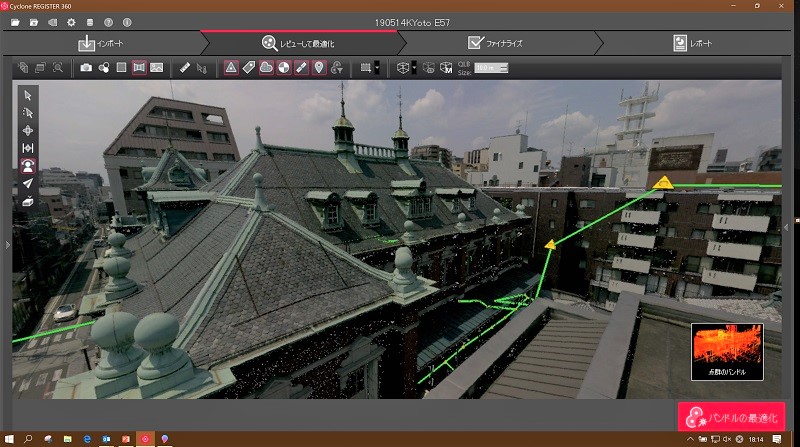The image size is (800, 447).
Task: Select the ruler measure tool
Action: (184, 68)
